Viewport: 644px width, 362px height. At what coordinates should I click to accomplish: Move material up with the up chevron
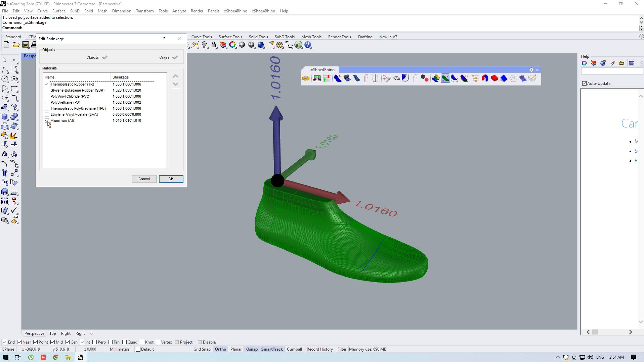[x=175, y=76]
